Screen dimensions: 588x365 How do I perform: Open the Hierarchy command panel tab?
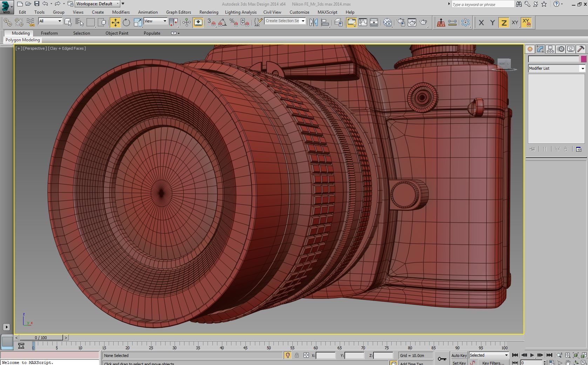(550, 49)
